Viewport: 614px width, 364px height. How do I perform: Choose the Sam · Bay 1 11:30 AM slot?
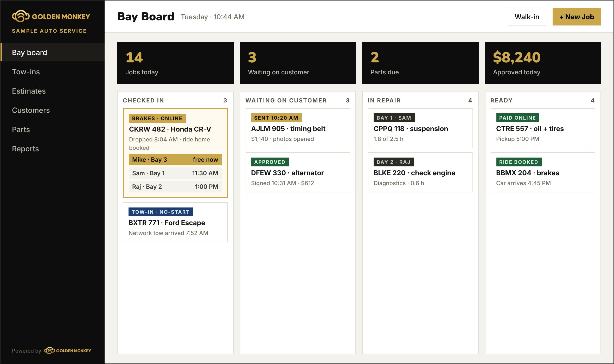(175, 173)
